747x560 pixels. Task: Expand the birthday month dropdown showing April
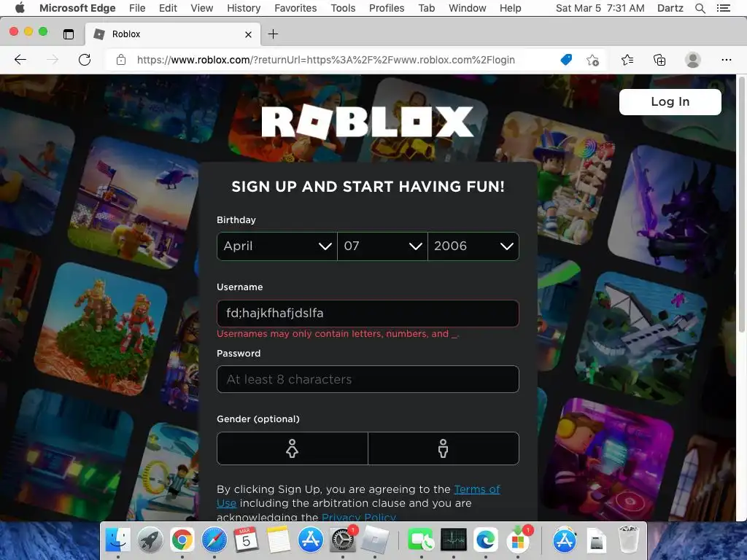(x=276, y=246)
